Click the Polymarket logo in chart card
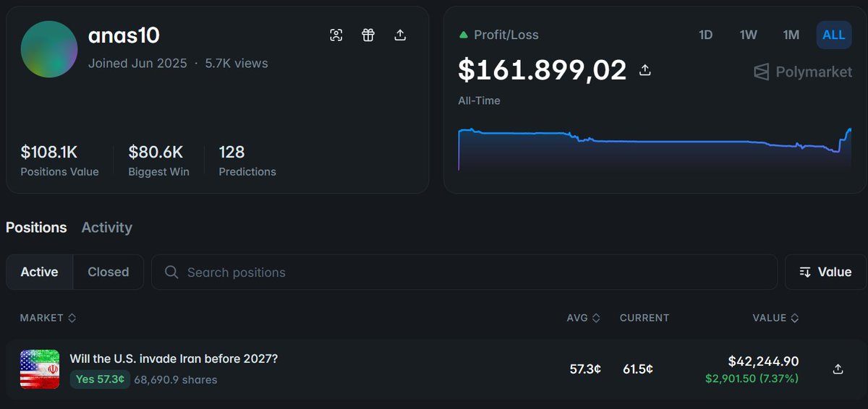This screenshot has width=868, height=409. [x=803, y=72]
